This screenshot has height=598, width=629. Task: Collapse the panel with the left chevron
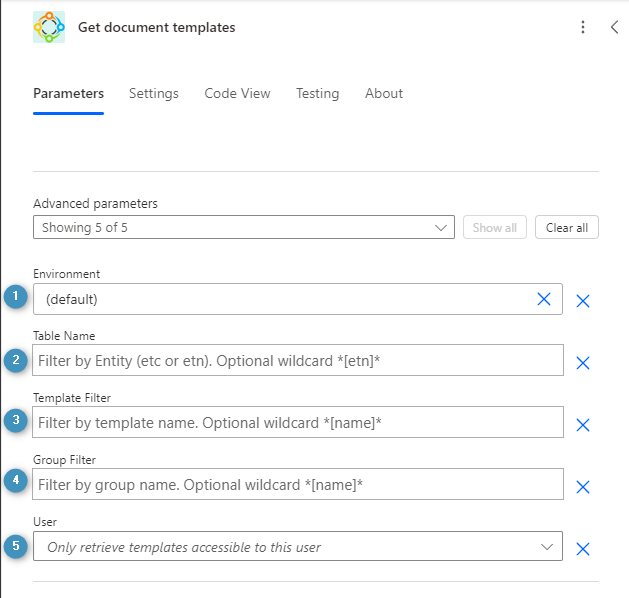click(614, 27)
